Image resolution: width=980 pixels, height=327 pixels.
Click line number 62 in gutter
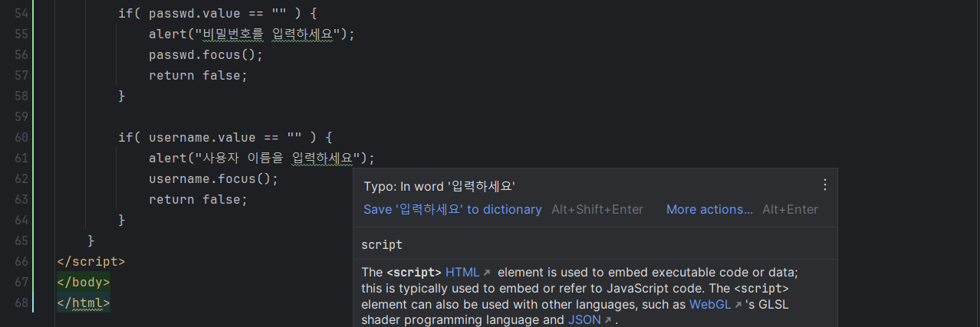pyautogui.click(x=21, y=178)
